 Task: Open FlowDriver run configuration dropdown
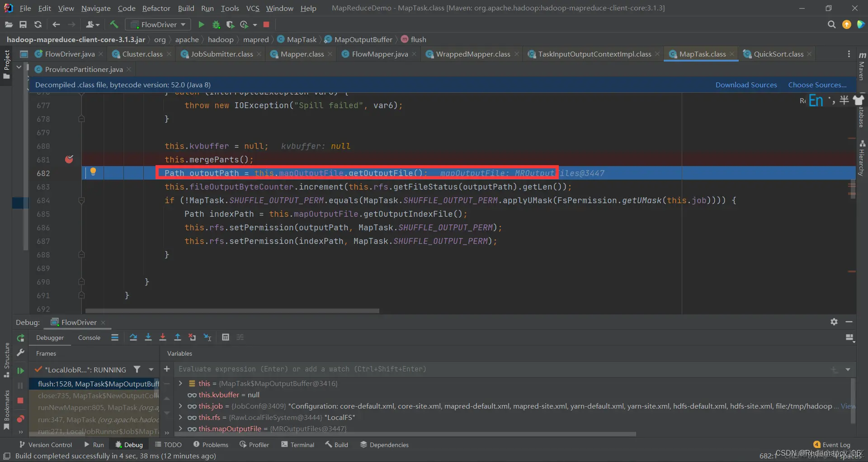[x=158, y=24]
